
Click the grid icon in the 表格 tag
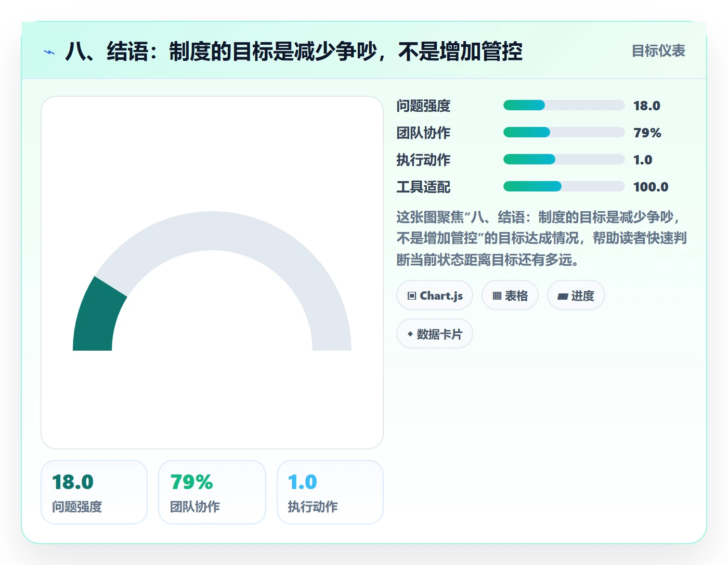pyautogui.click(x=497, y=296)
